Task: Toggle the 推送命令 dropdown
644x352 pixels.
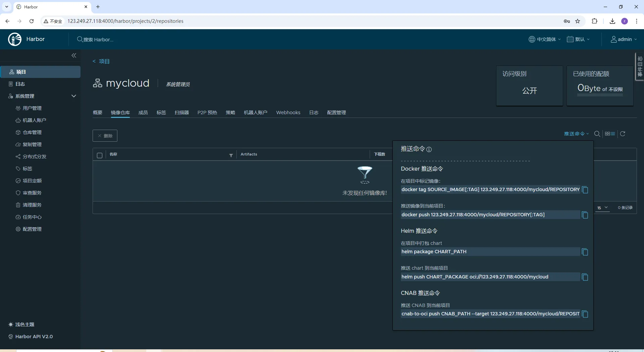Action: [577, 134]
